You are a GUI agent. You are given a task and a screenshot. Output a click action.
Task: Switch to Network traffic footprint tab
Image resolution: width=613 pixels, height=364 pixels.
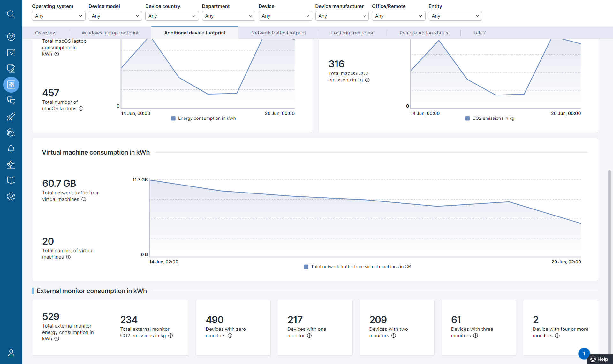point(278,33)
